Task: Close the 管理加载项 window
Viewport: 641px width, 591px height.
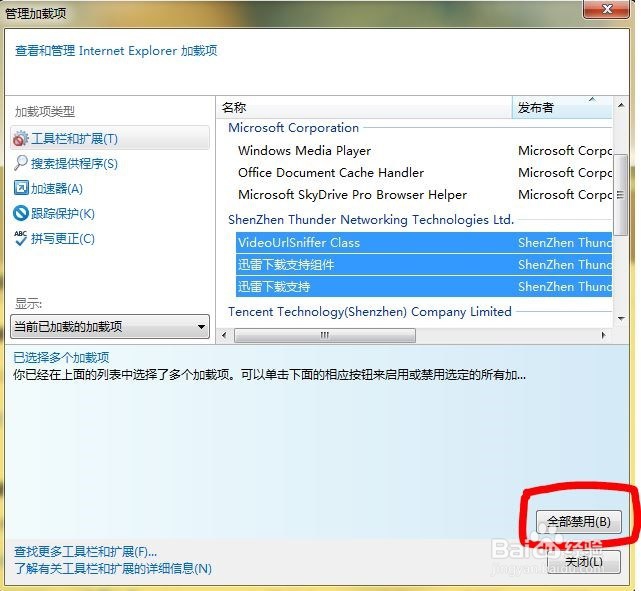Action: point(606,9)
